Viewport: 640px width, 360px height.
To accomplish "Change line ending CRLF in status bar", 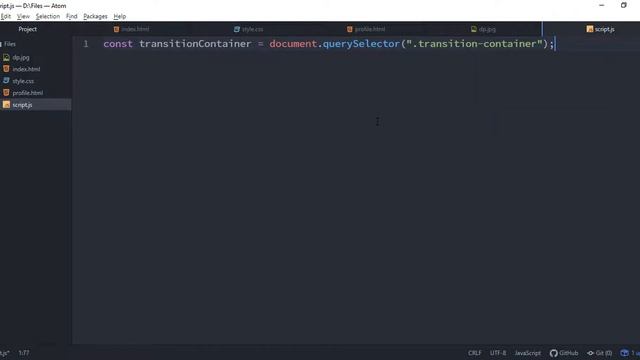I will click(x=475, y=353).
